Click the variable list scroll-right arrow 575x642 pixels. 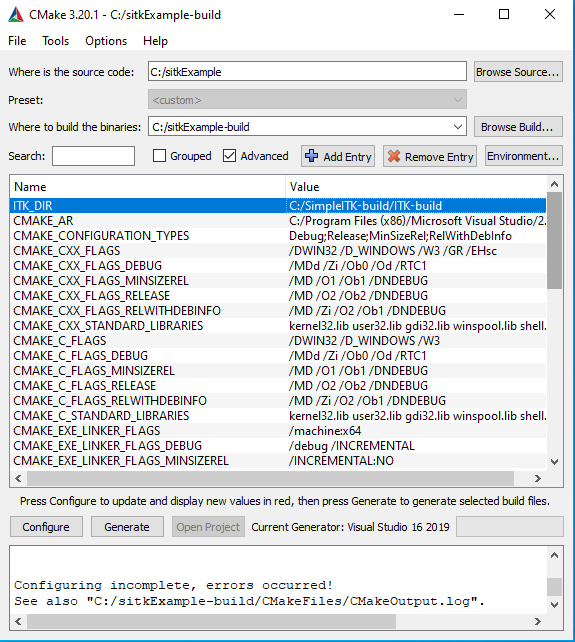[x=538, y=478]
